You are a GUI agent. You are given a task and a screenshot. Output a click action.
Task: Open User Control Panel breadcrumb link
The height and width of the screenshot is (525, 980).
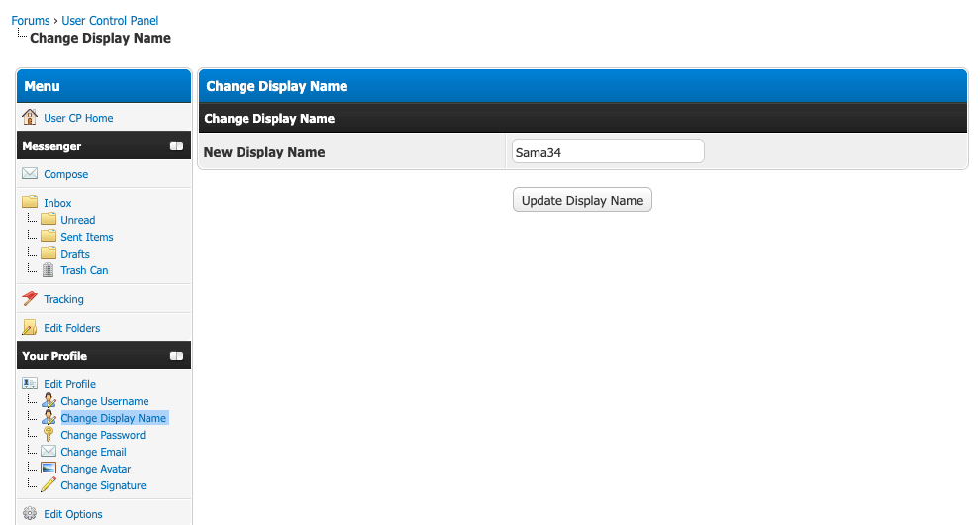(110, 20)
